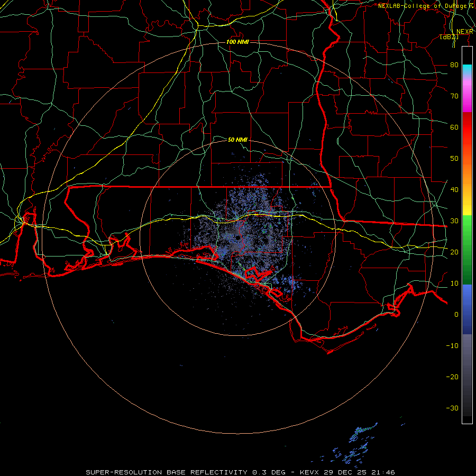Image resolution: width=476 pixels, height=476 pixels.
Task: Select the 20 value on dBZ scale
Action: pyautogui.click(x=454, y=252)
